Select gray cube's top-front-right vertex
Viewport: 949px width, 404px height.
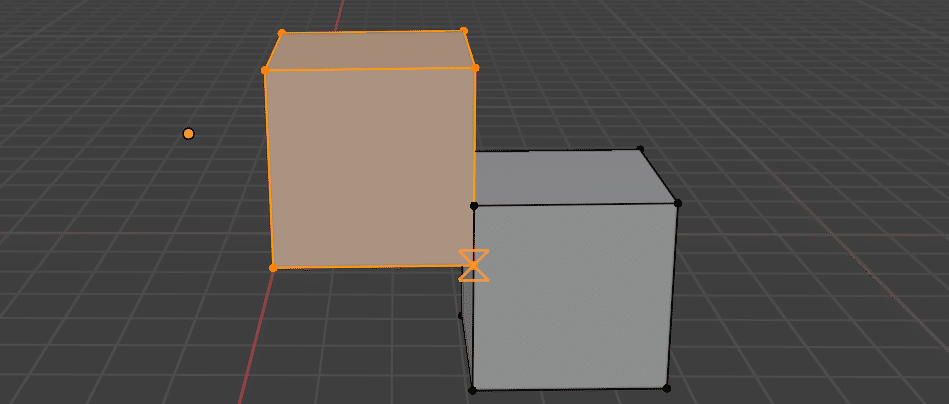click(x=678, y=203)
